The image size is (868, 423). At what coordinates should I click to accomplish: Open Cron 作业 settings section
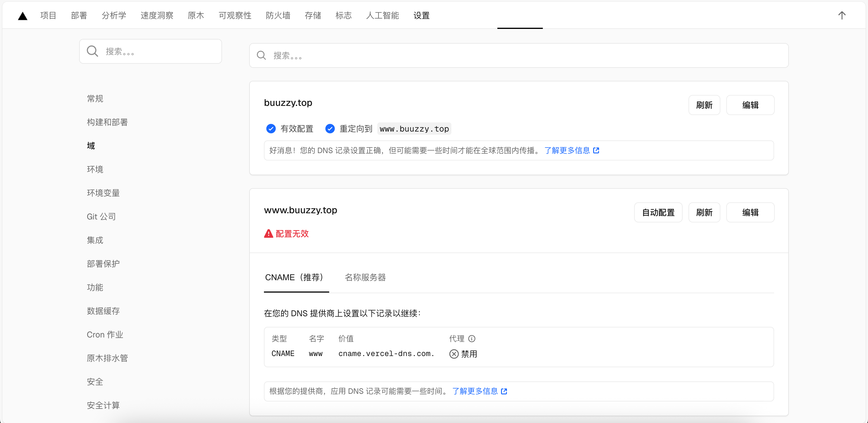tap(105, 335)
